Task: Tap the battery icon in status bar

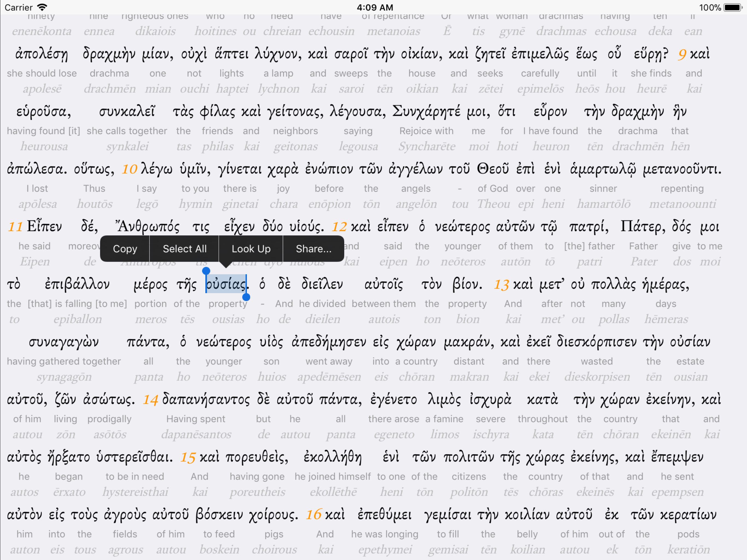Action: 733,7
